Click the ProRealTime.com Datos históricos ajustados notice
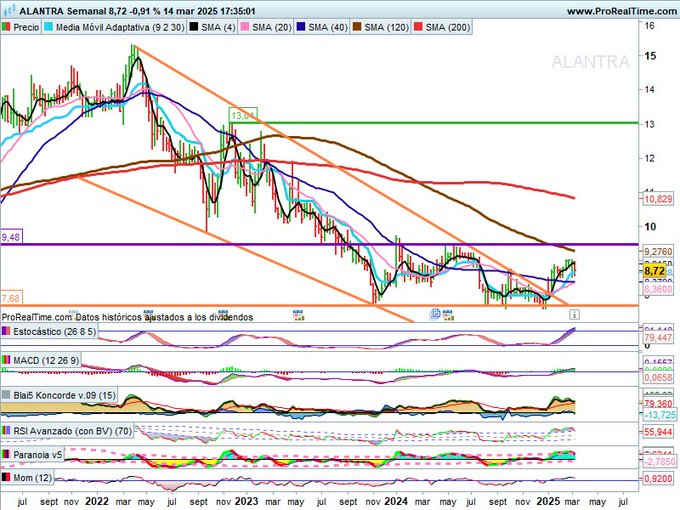Image resolution: width=680 pixels, height=510 pixels. pyautogui.click(x=127, y=317)
